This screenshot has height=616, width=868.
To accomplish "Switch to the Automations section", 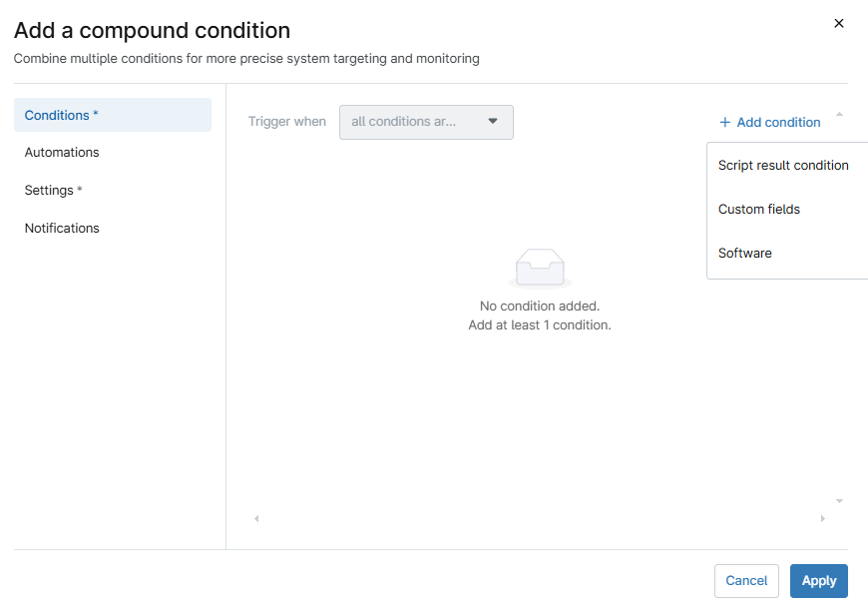I will coord(61,152).
